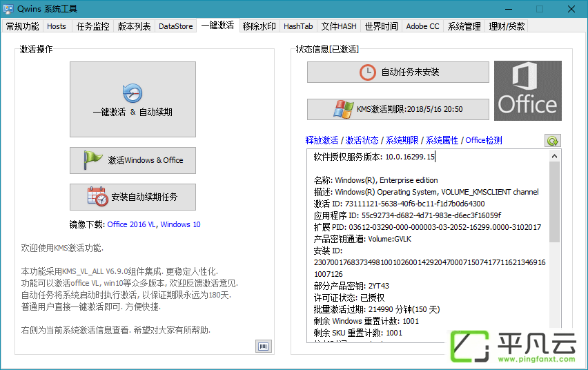This screenshot has height=370, width=588.
Task: Open the 理财/贷款 tab
Action: [x=507, y=26]
